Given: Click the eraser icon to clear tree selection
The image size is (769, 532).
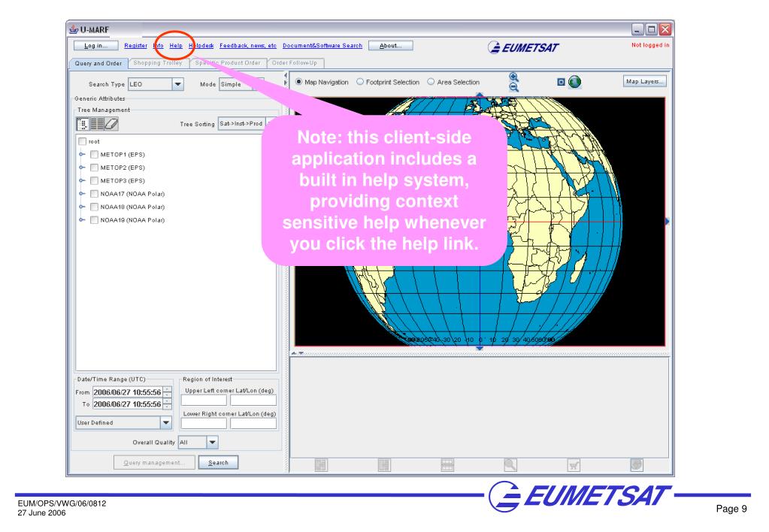Looking at the screenshot, I should tap(111, 124).
